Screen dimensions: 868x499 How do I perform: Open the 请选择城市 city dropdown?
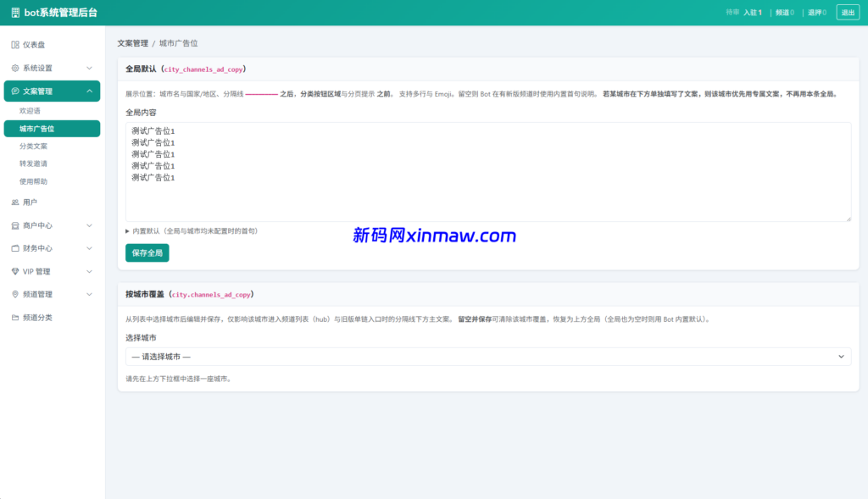[x=488, y=356]
